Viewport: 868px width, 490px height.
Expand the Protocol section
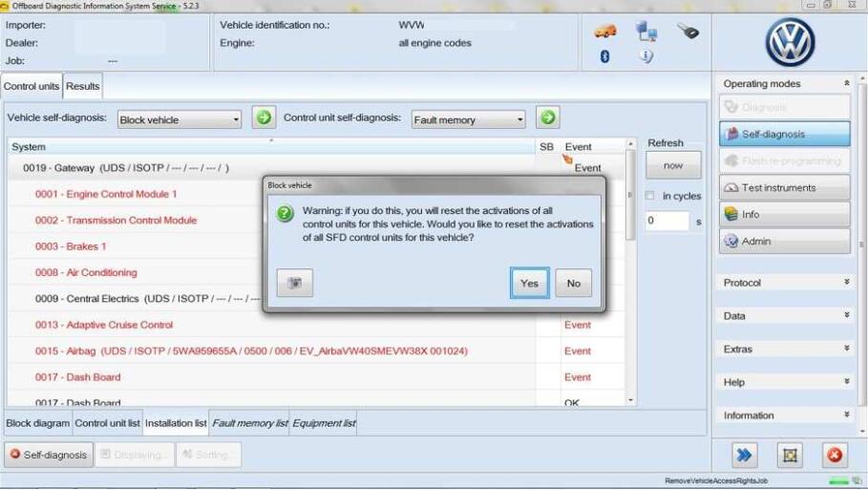tap(846, 283)
